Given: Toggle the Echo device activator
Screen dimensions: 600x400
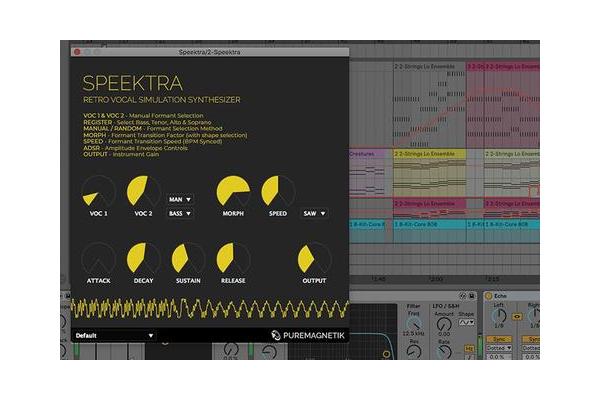Looking at the screenshot, I should click(x=489, y=296).
